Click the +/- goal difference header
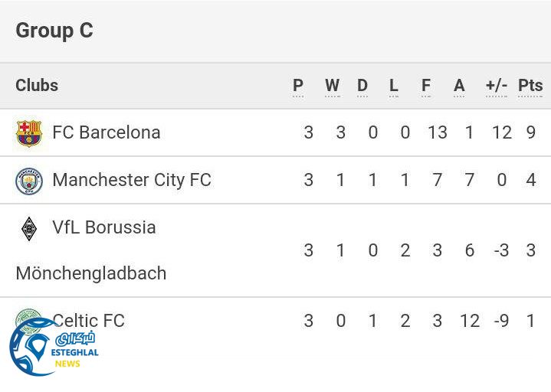Viewport: 551px width, 392px height. [497, 86]
